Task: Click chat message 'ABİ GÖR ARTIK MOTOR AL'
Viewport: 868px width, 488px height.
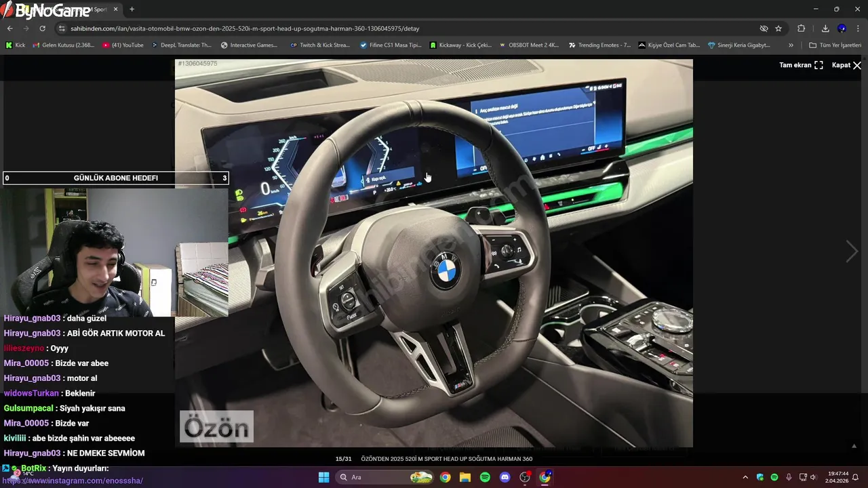Action: (x=116, y=333)
